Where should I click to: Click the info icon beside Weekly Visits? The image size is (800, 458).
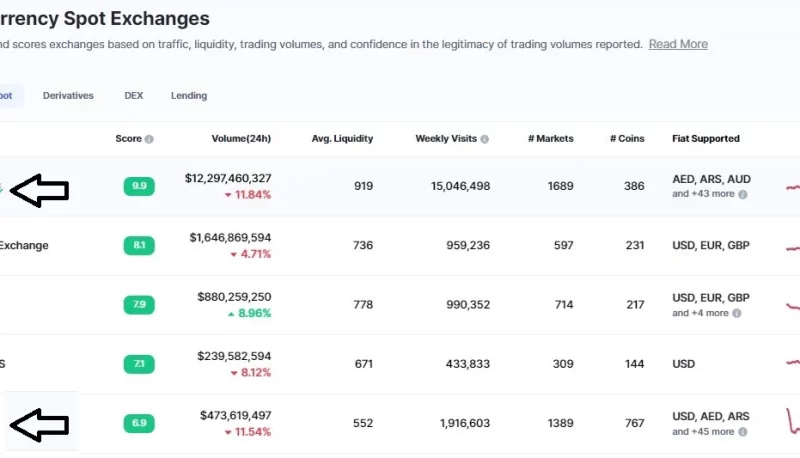tap(485, 139)
